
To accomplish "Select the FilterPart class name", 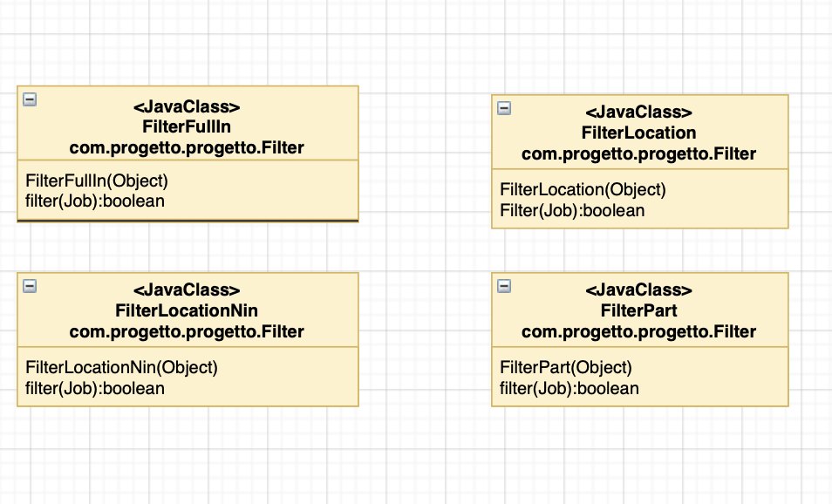I will (x=639, y=310).
